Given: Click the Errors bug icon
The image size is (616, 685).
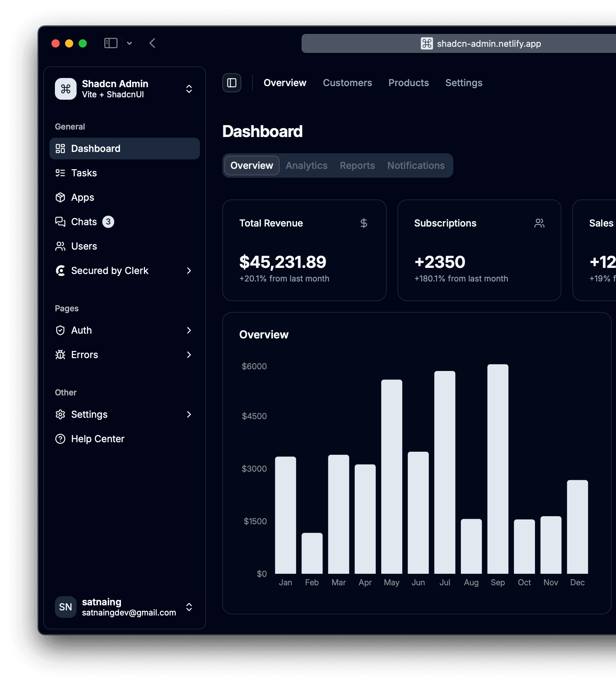Looking at the screenshot, I should 60,355.
